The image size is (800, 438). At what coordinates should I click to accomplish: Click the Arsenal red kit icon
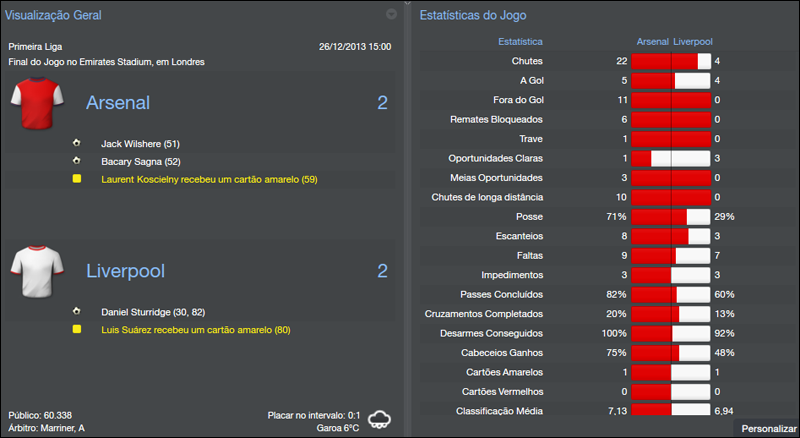pyautogui.click(x=38, y=103)
